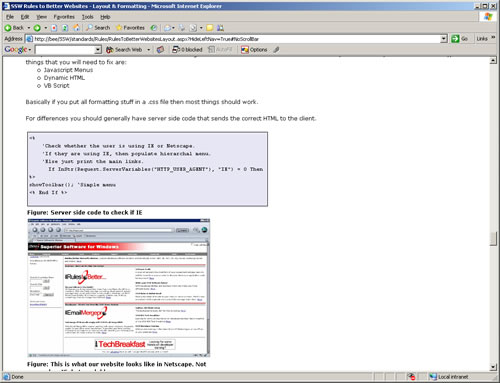500x383 pixels.
Task: Click the Back navigation button
Action: 14,28
